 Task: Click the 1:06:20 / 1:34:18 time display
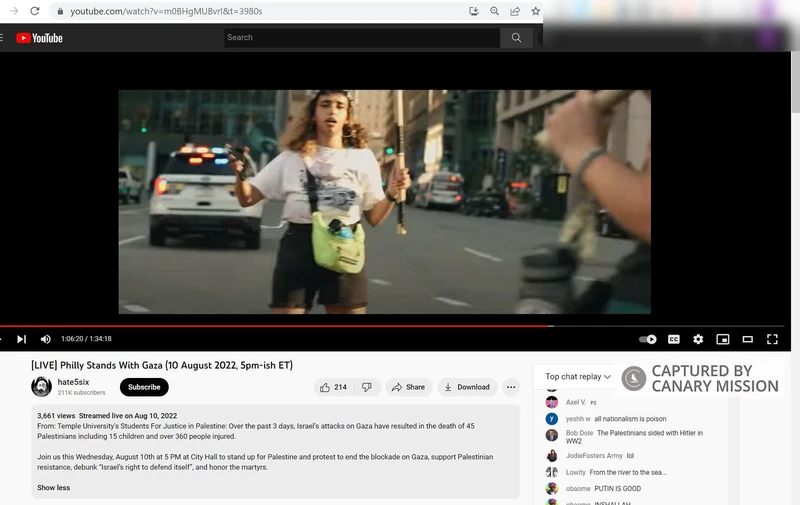tap(86, 339)
